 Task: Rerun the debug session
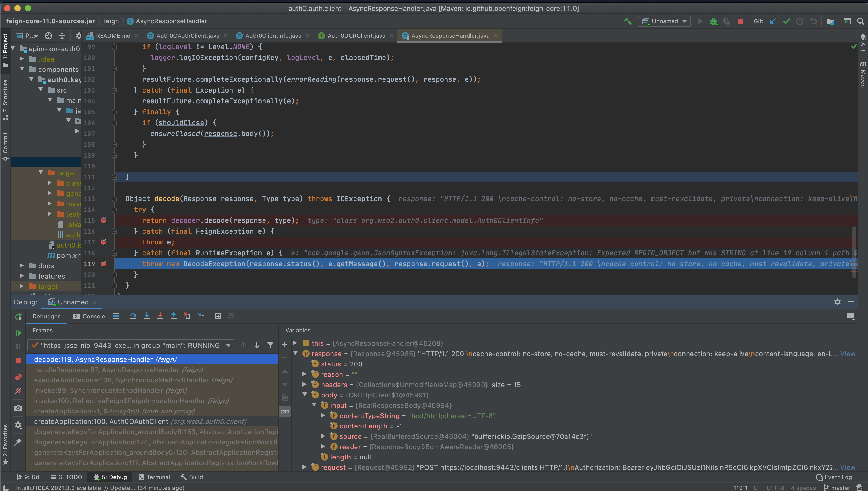click(x=18, y=316)
